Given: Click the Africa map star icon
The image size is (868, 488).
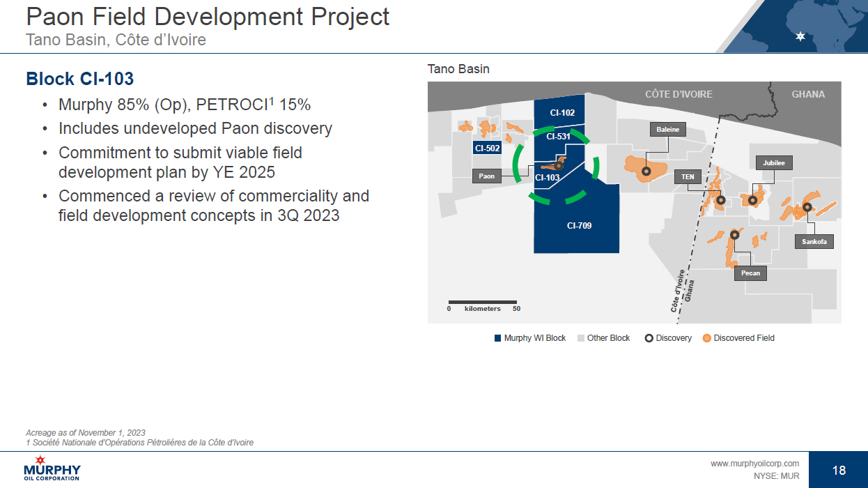Looking at the screenshot, I should click(x=800, y=36).
